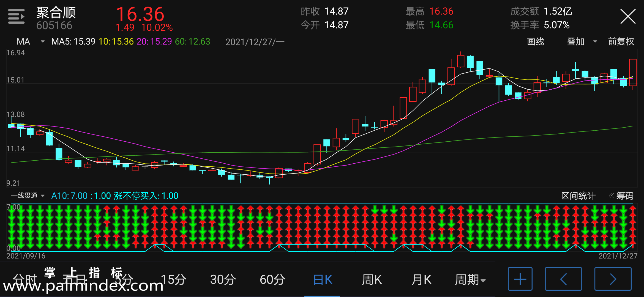Select the 月K monthly chart tab
The height and width of the screenshot is (297, 644).
point(421,280)
